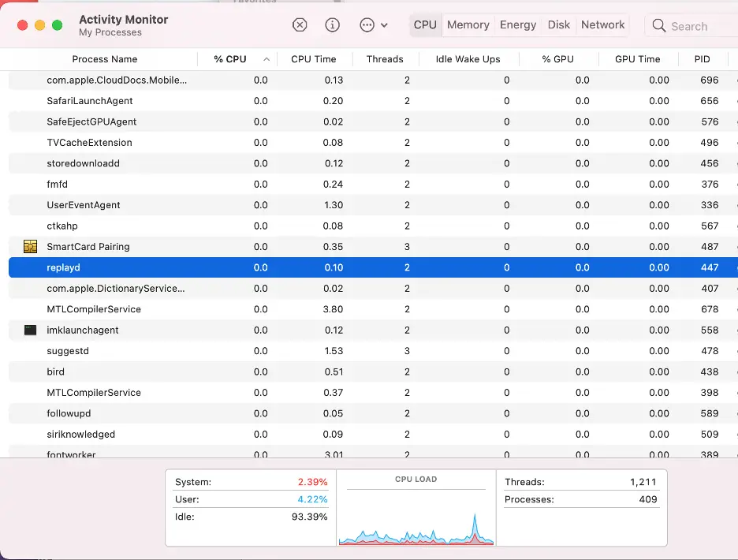Screen dimensions: 738x560
Task: Sort by Process Name column
Action: tap(105, 59)
